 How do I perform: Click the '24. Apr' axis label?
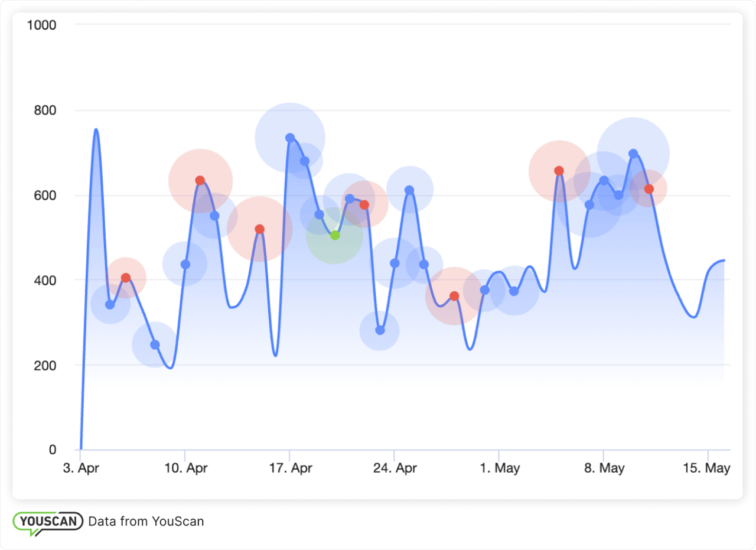click(x=395, y=468)
